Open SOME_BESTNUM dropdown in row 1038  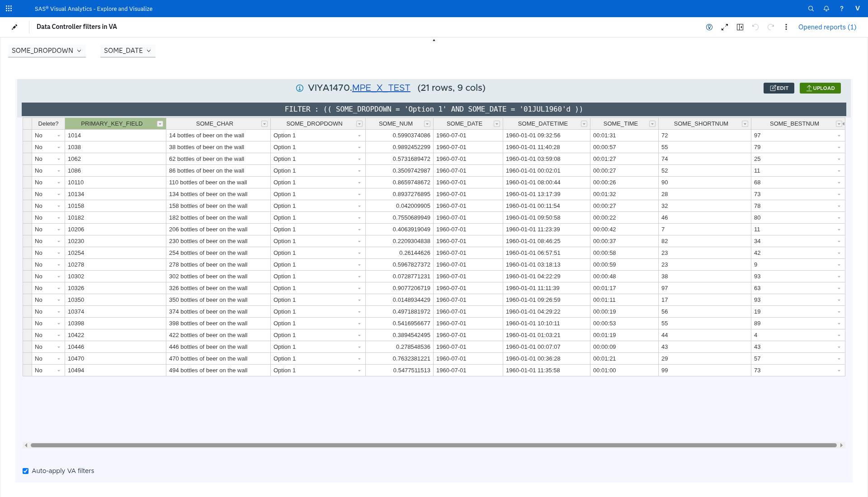(x=839, y=147)
